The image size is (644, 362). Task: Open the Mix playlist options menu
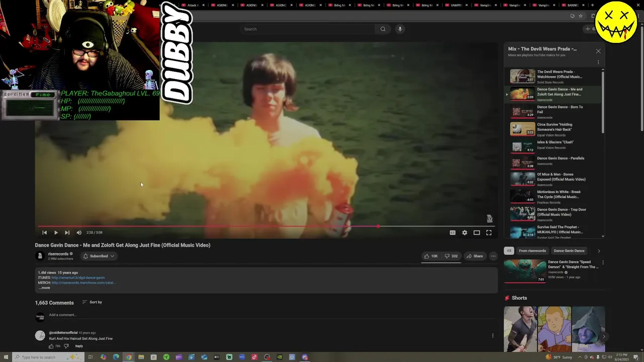pyautogui.click(x=598, y=62)
